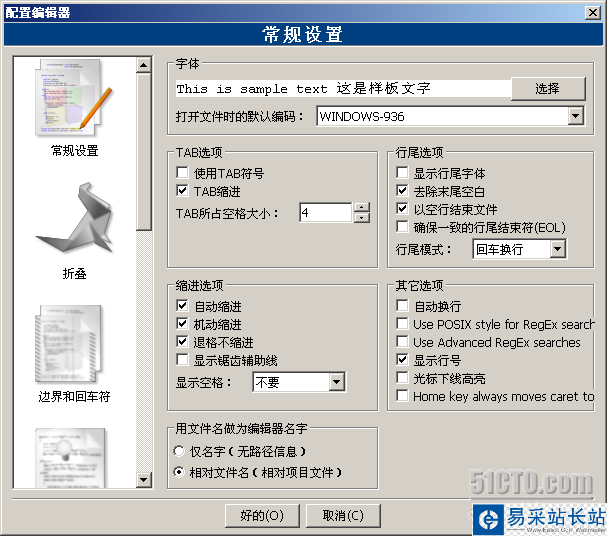
Task: Click the TAB所占空格大小 value field
Action: (326, 212)
